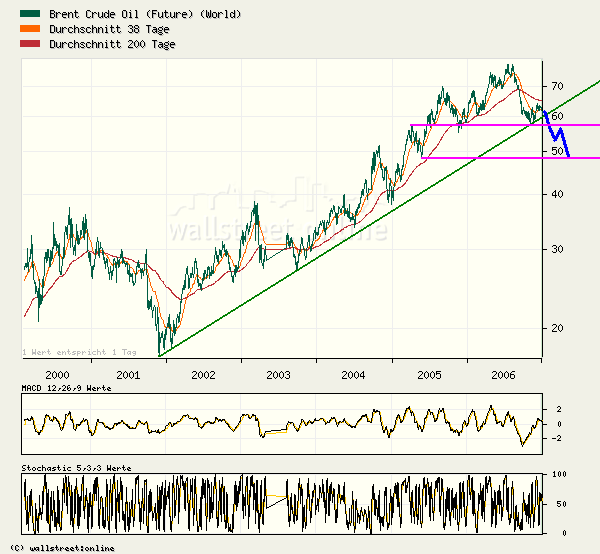Click the green Brent Crude Oil legend swatch
Image resolution: width=600 pixels, height=554 pixels.
coord(33,15)
